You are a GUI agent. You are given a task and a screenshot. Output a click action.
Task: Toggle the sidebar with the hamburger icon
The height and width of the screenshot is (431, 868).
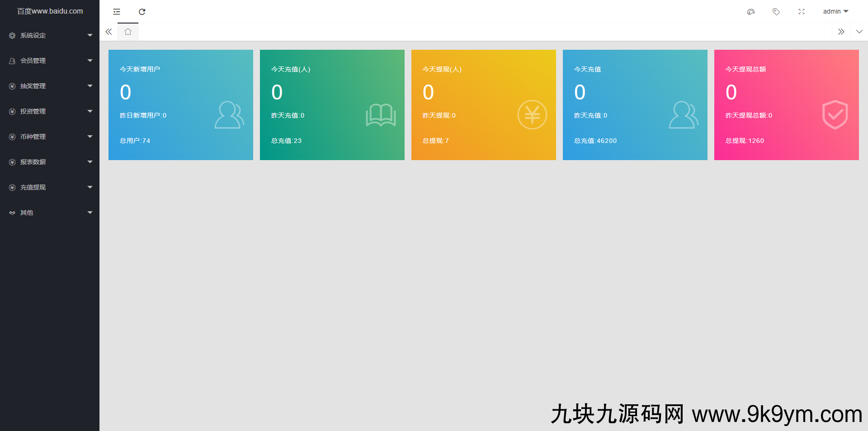tap(116, 11)
